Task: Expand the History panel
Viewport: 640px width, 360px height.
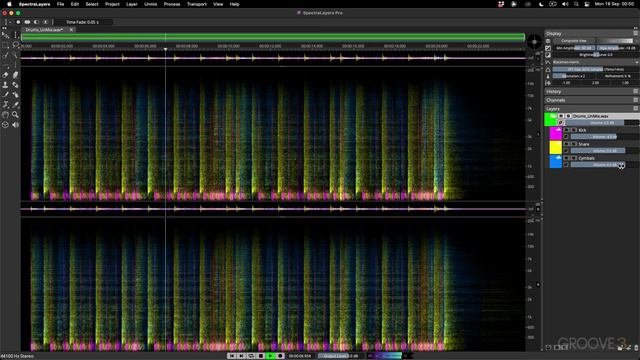Action: tap(589, 91)
